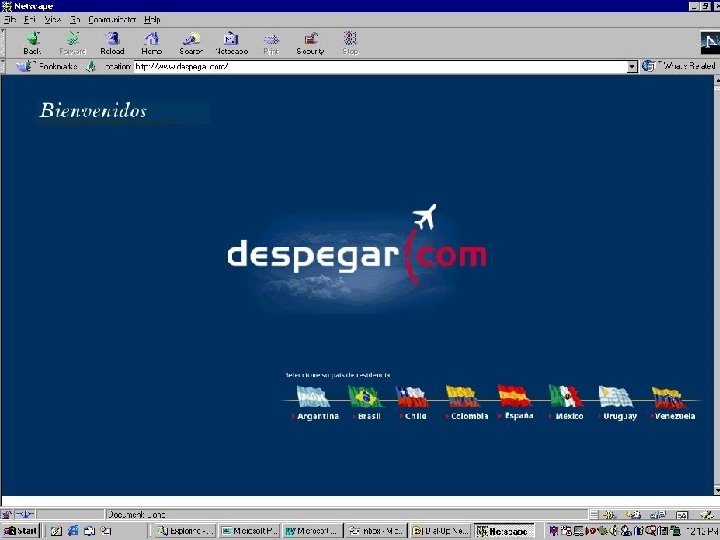Select the Brasil country link

point(367,416)
